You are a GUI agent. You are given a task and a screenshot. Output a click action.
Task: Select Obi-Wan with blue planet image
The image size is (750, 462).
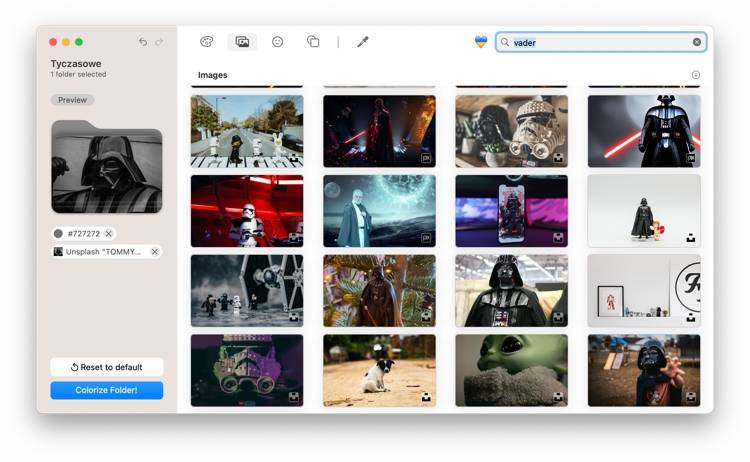coord(379,211)
